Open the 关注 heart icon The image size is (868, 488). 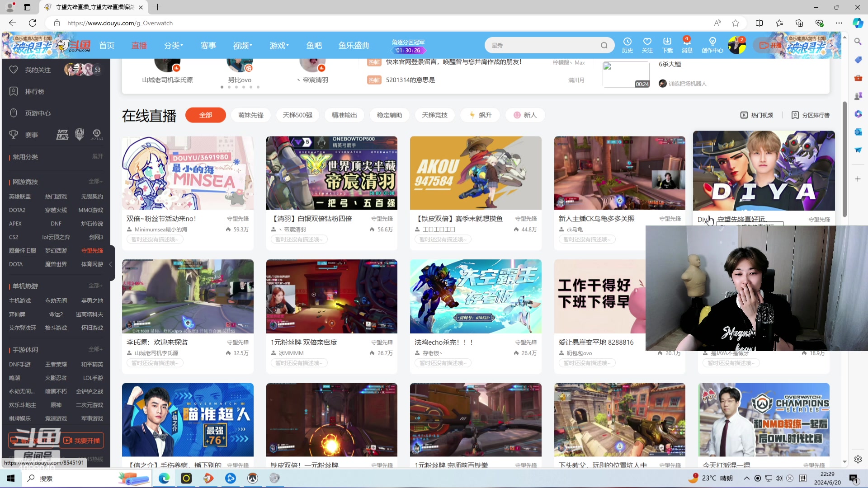click(647, 45)
